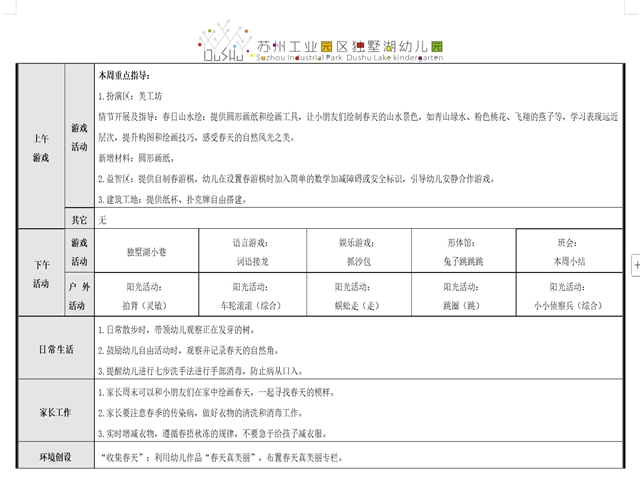
Task: Select the 户外活动 label cell
Action: click(x=80, y=296)
